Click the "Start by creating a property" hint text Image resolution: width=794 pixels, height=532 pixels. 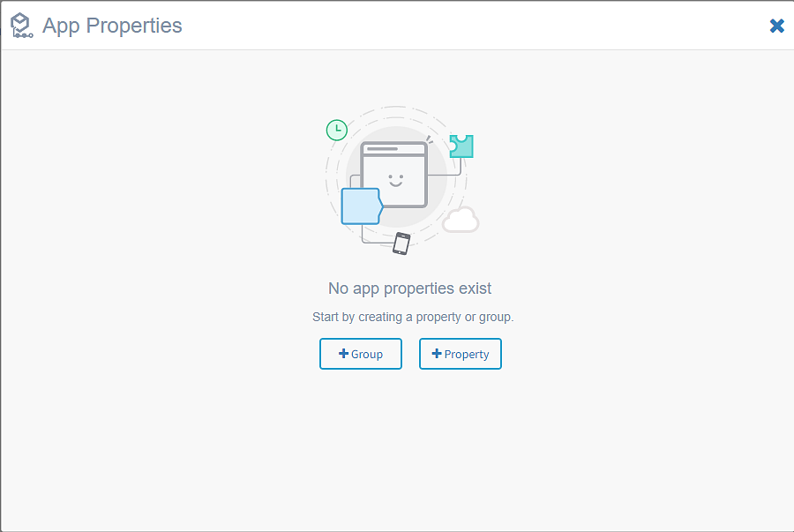pos(413,317)
